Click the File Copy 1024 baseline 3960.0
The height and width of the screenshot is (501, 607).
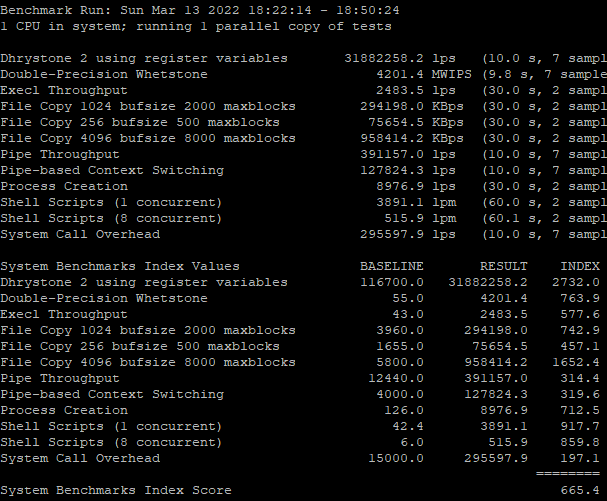[x=400, y=331]
